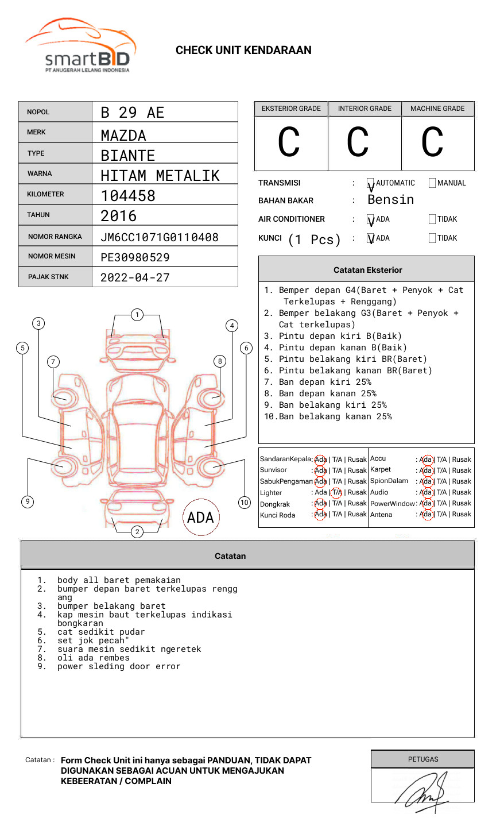
Task: Click the disclaimer text about PANDUAN
Action: [x=186, y=770]
